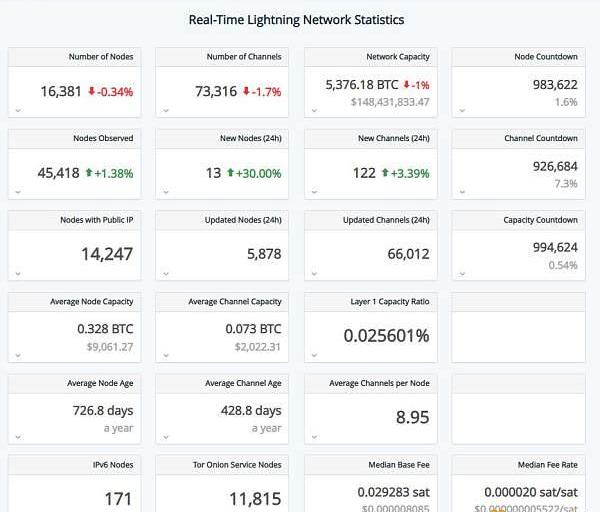Click green up arrow beside +3.39%

tap(385, 173)
